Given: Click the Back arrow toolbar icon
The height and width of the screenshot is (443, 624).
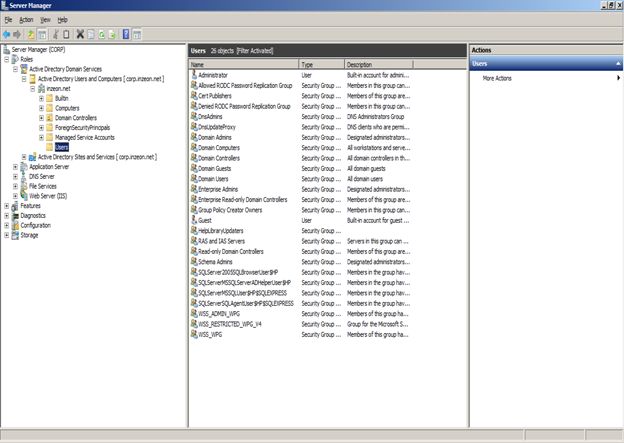Looking at the screenshot, I should coord(6,35).
